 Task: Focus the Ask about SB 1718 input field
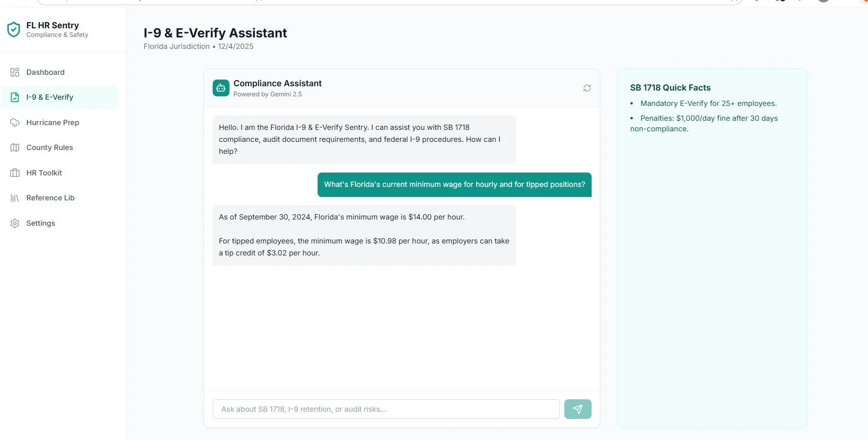click(x=386, y=409)
